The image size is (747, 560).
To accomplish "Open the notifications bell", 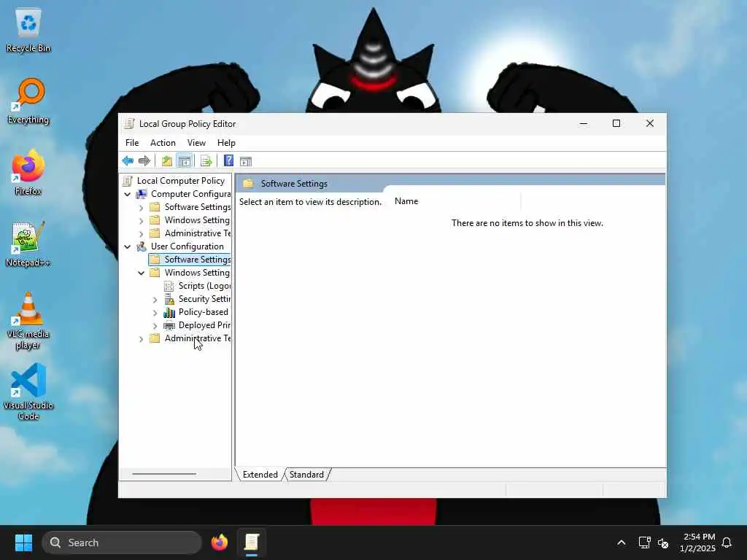I will (727, 542).
